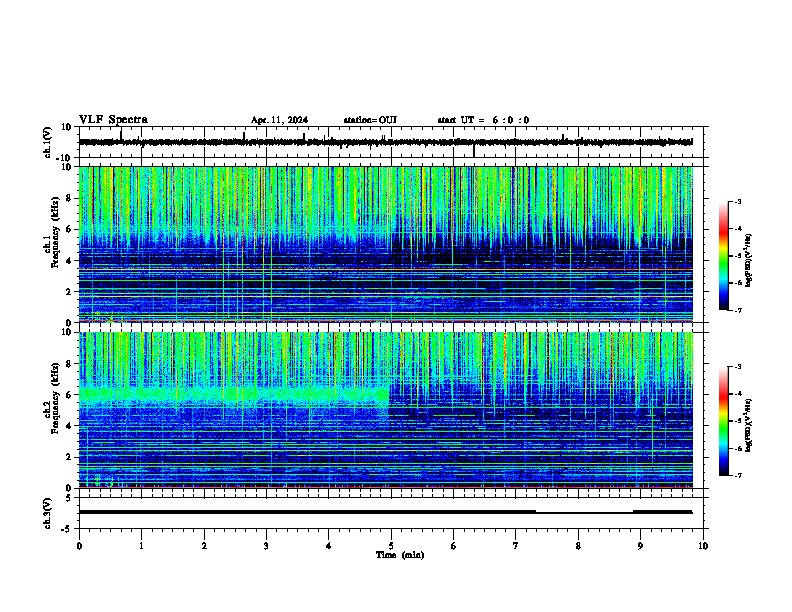Screen dimensions: 792x612
Task: Click the ch.3(V) axis label
Action: (48, 514)
